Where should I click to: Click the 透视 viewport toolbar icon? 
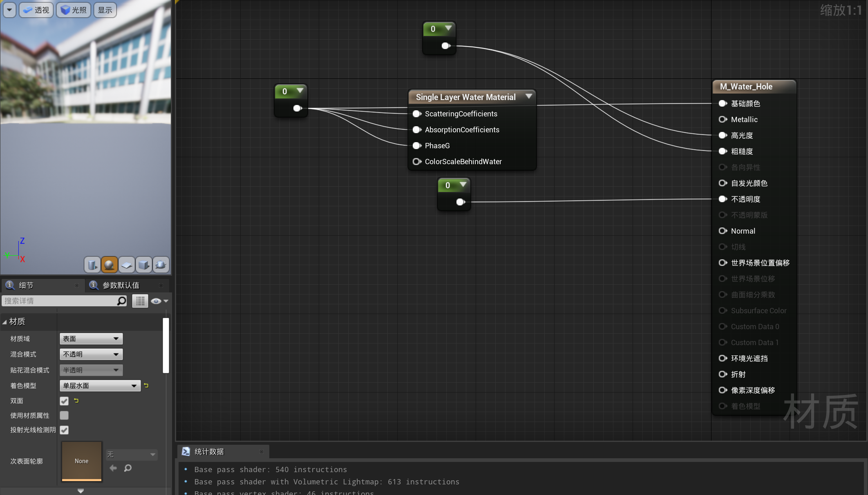tap(36, 10)
